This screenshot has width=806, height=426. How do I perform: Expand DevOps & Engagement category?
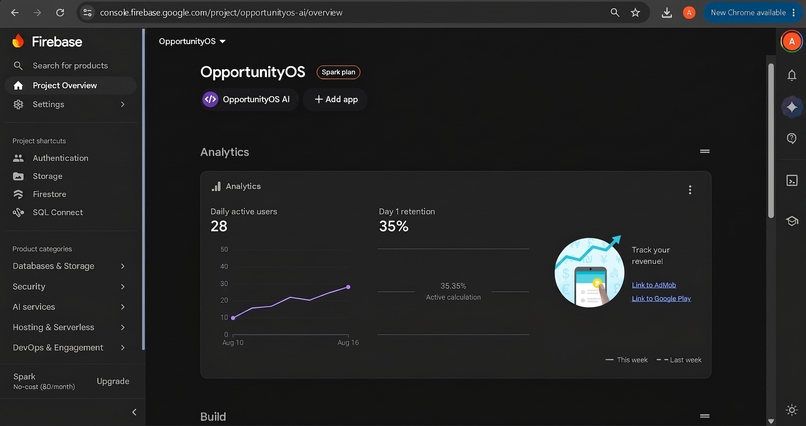pyautogui.click(x=69, y=348)
